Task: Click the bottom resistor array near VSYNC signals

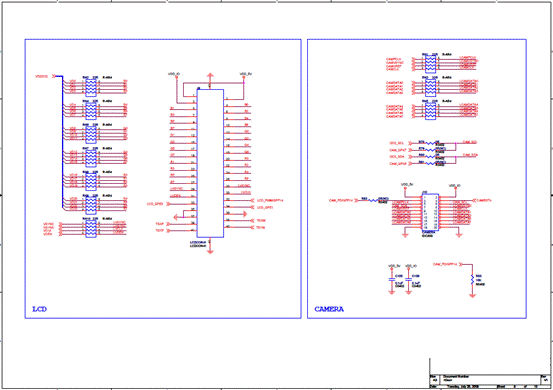Action: (x=91, y=228)
